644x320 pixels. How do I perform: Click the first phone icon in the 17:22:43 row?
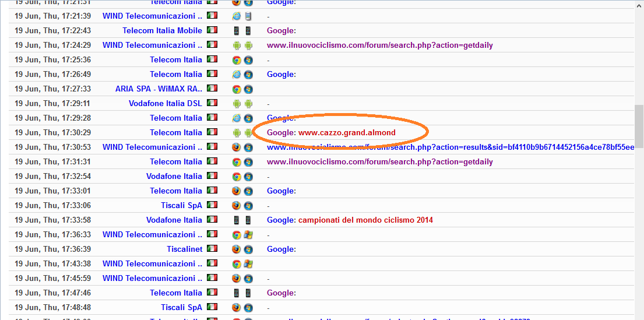(x=236, y=31)
